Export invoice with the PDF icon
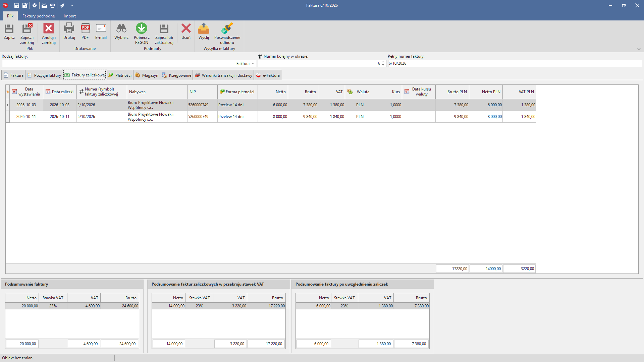 point(85,28)
